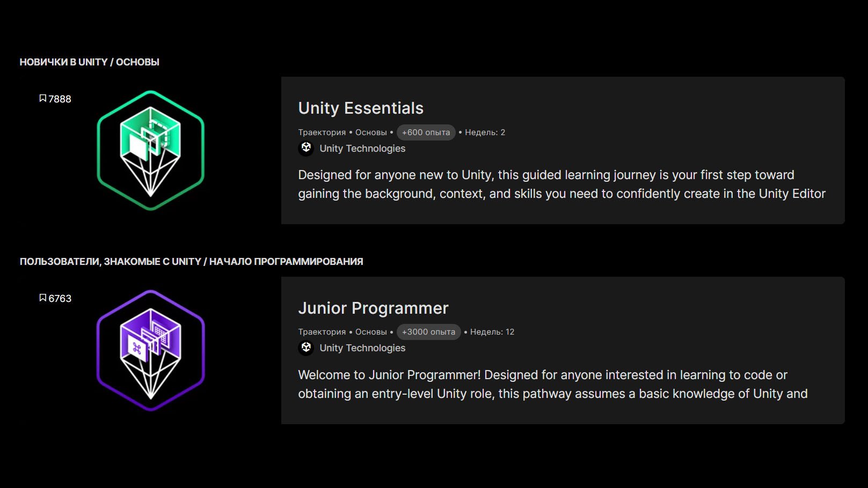Viewport: 868px width, 488px height.
Task: Open the green Unity Essentials hexagon badge
Action: click(x=151, y=150)
